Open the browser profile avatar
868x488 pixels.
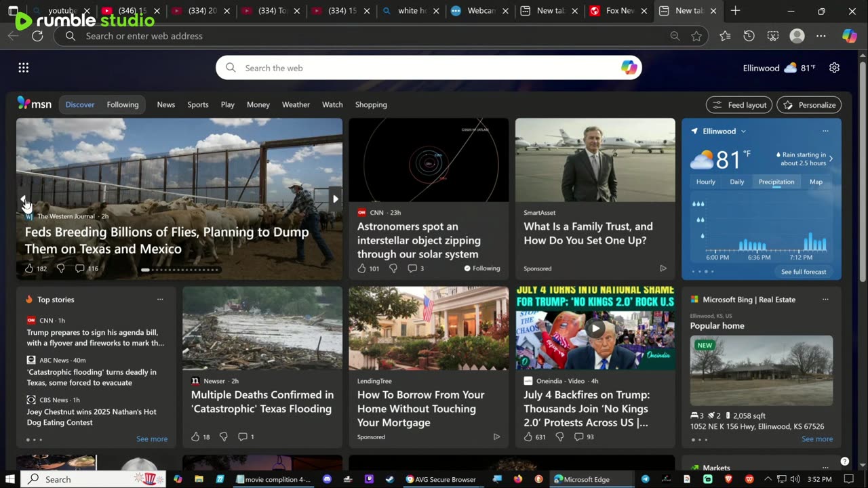point(797,36)
